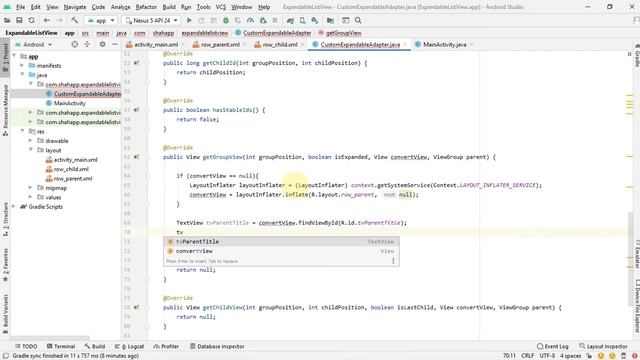Select row_parent.xml in project tree
640x360 pixels.
click(73, 178)
